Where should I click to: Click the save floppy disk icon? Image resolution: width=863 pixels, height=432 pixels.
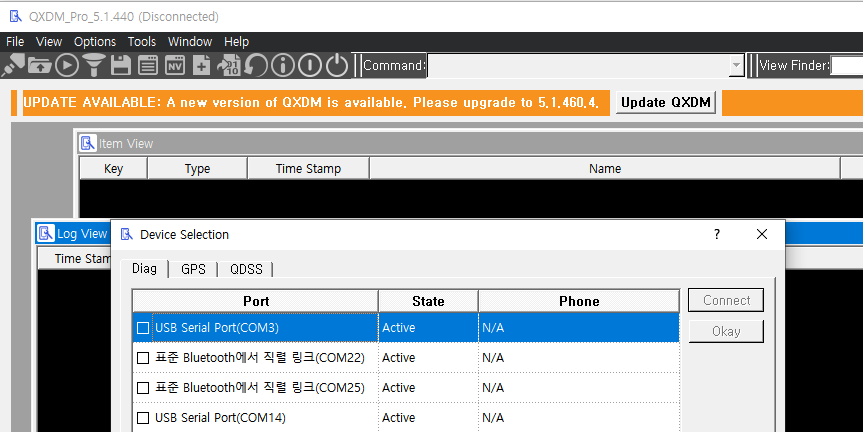121,65
